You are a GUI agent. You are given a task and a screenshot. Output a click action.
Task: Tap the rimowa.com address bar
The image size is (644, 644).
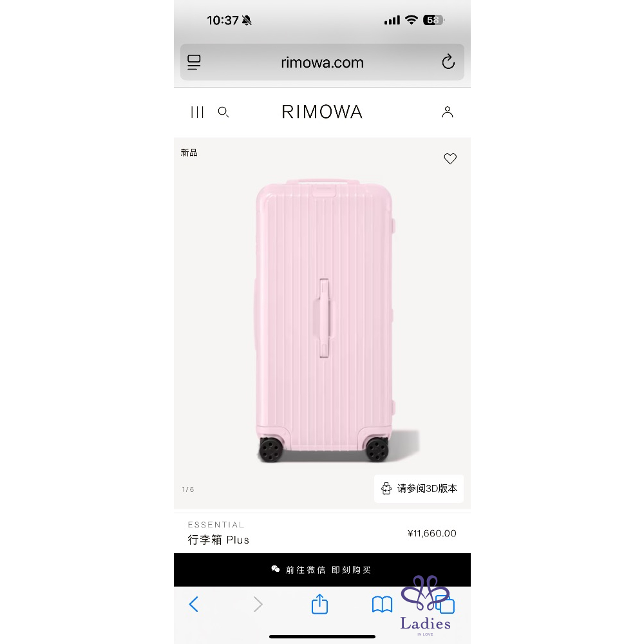click(322, 62)
